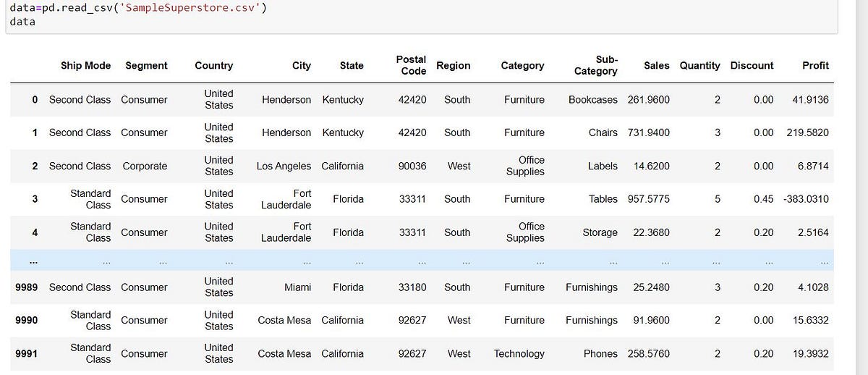This screenshot has height=375, width=868.
Task: Click the Profit column header
Action: [816, 65]
